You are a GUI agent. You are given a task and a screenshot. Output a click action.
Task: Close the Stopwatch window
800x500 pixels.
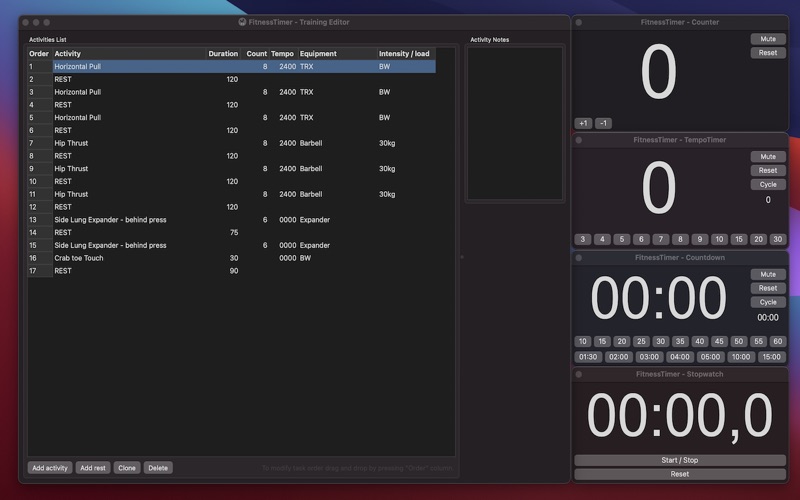pyautogui.click(x=579, y=374)
